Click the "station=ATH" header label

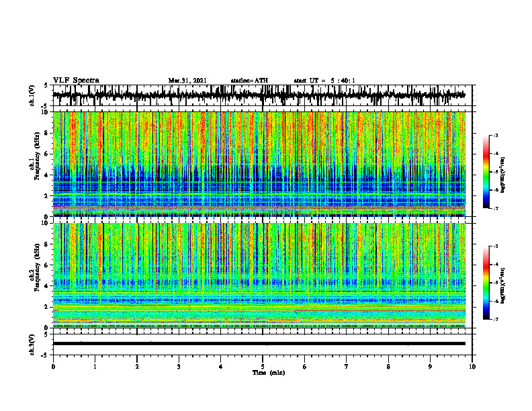249,81
